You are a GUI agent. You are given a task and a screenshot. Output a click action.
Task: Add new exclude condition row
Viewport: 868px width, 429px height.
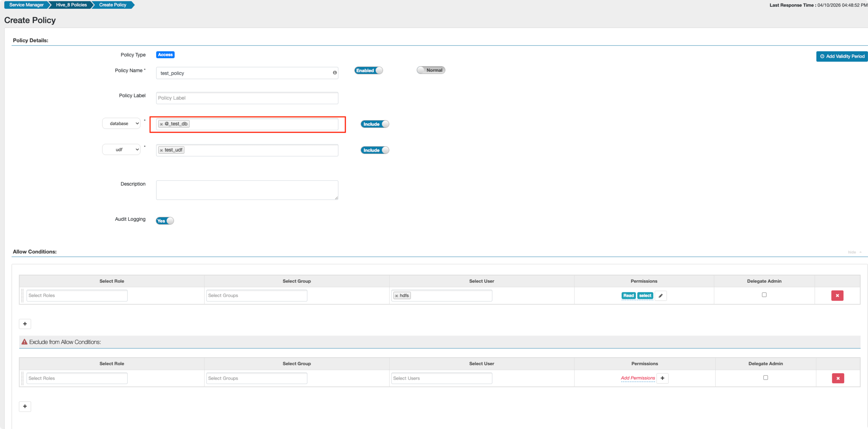(x=25, y=406)
